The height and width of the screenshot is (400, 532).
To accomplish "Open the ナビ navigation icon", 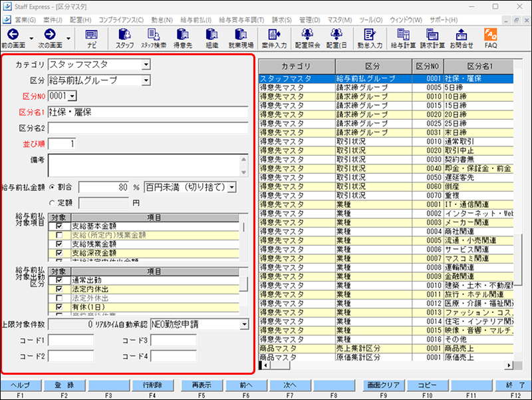I will [x=92, y=35].
